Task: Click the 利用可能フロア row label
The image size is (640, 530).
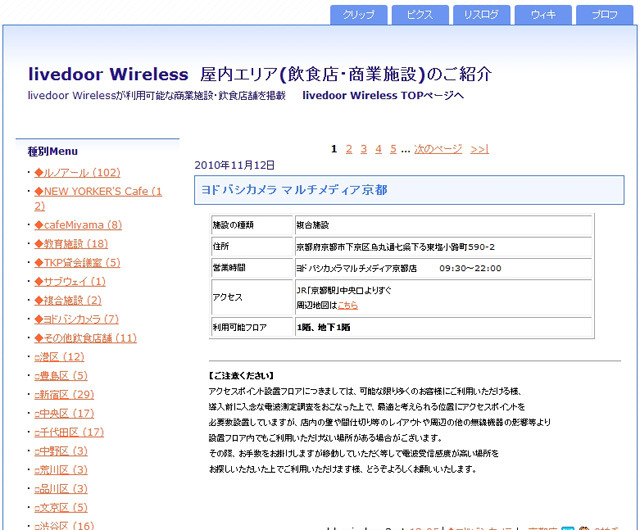Action: coord(240,327)
